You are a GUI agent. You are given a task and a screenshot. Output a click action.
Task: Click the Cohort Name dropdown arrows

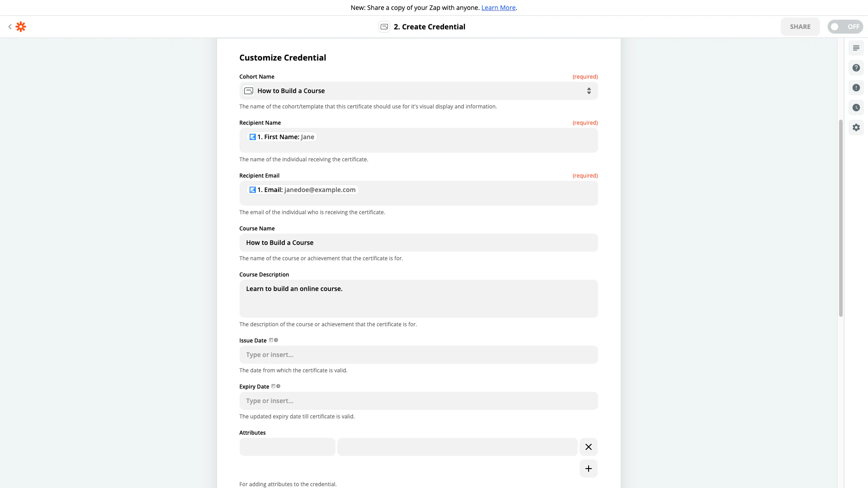click(x=589, y=91)
